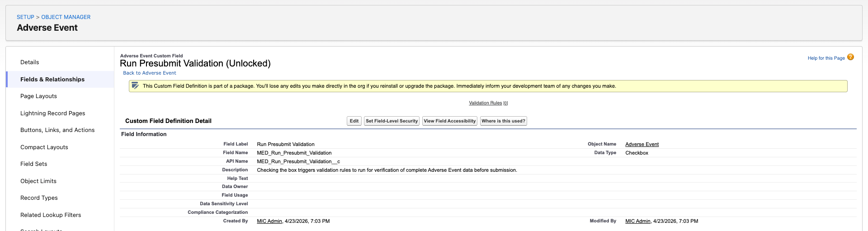Open MIC Admin link in Modified By

point(638,221)
